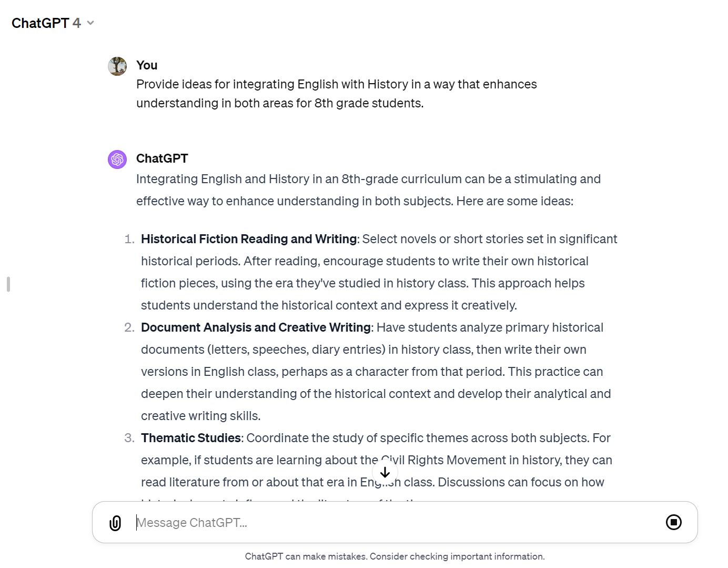
Task: Click the response's introductory paragraph
Action: pyautogui.click(x=368, y=190)
